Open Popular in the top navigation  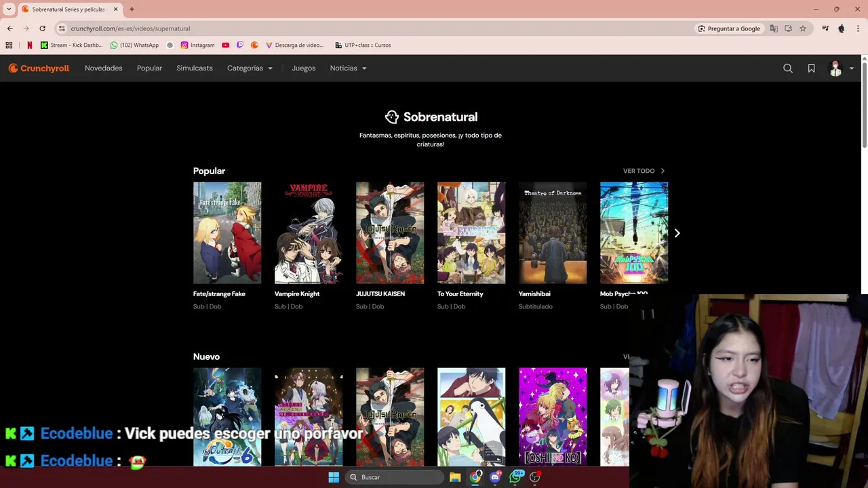coord(149,68)
